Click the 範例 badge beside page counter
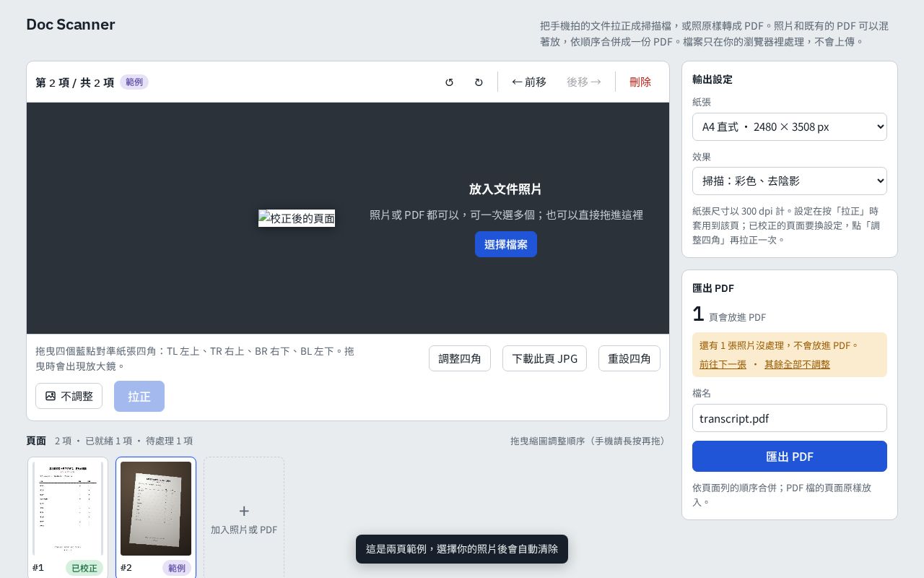 coord(134,82)
